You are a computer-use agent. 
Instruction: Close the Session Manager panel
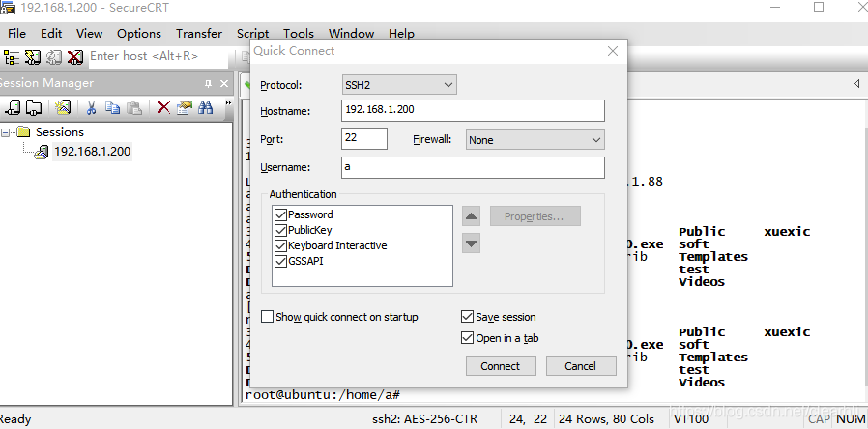pos(224,84)
